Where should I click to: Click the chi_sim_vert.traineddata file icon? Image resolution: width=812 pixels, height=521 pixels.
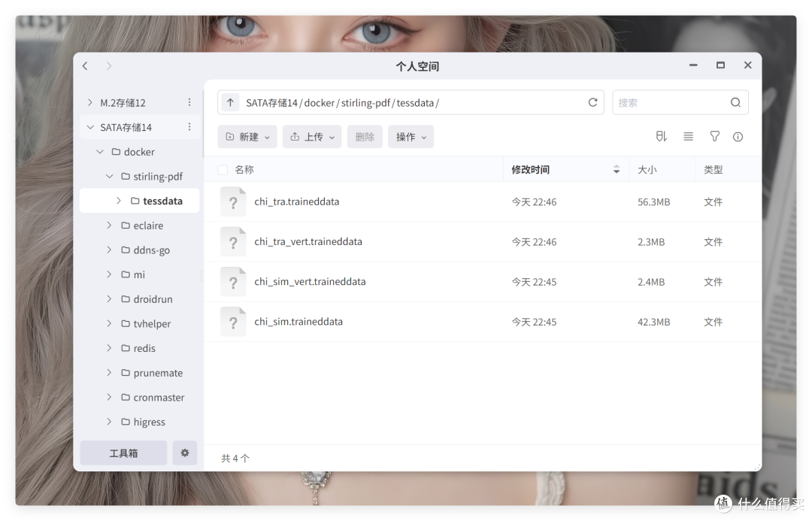tap(233, 282)
